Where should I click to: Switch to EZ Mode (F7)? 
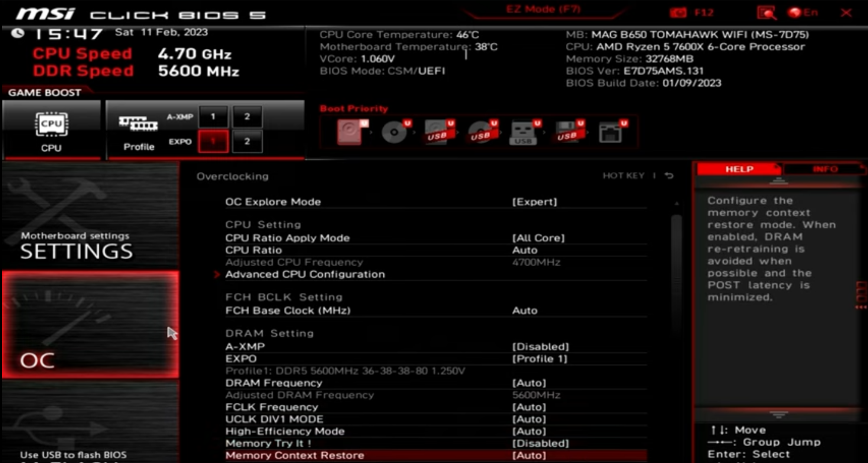pos(543,10)
